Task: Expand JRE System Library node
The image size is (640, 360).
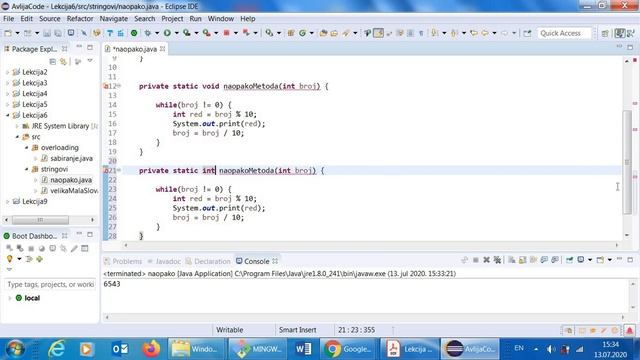Action: [17, 126]
